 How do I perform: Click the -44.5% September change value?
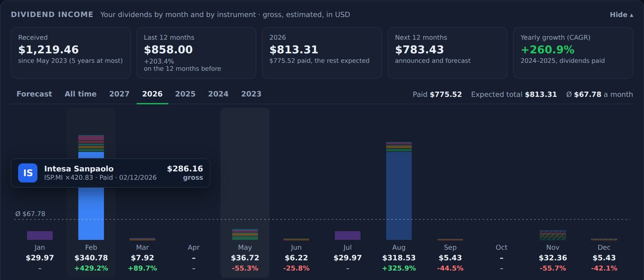[x=450, y=268]
